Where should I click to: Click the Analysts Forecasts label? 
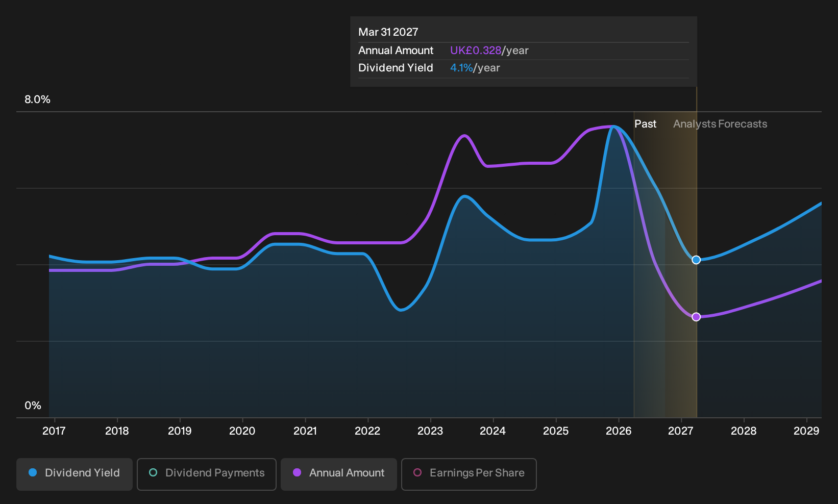720,124
